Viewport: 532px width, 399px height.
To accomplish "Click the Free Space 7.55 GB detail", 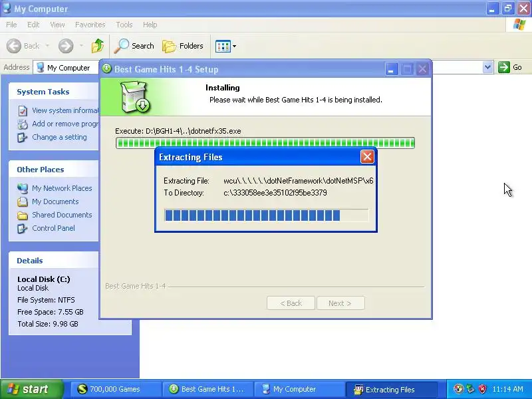I will 51,312.
